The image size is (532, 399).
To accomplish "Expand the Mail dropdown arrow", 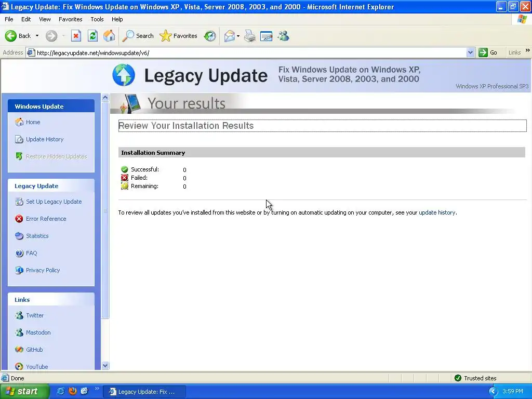I will point(238,36).
